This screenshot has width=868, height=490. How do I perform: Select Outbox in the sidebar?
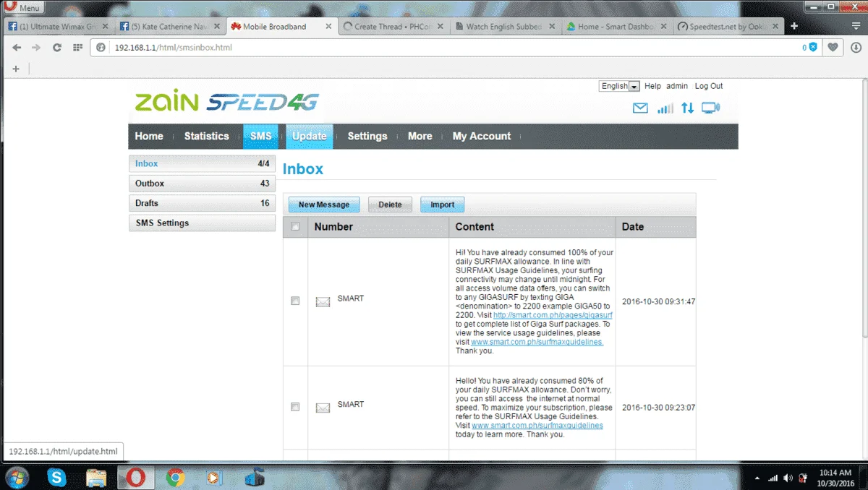pyautogui.click(x=202, y=184)
